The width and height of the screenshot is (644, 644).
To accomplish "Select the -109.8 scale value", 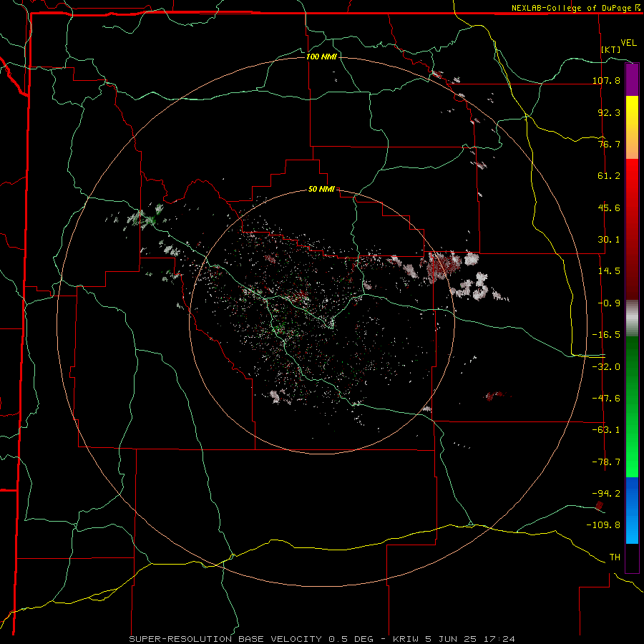I will [x=603, y=525].
